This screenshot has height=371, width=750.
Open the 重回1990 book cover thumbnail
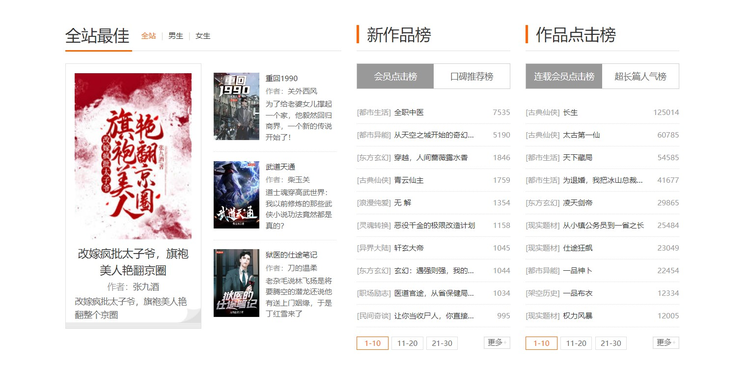tap(236, 106)
